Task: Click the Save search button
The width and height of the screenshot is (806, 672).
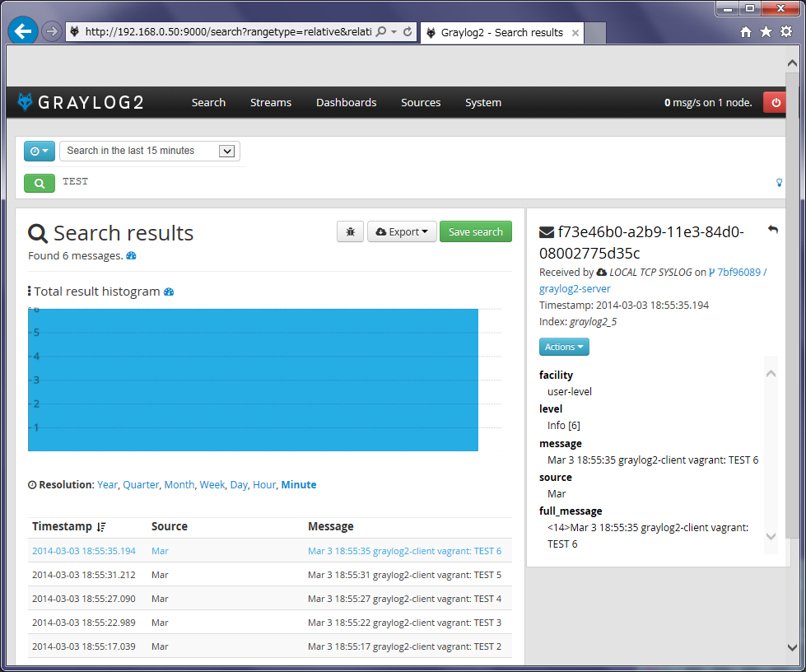Action: click(476, 232)
